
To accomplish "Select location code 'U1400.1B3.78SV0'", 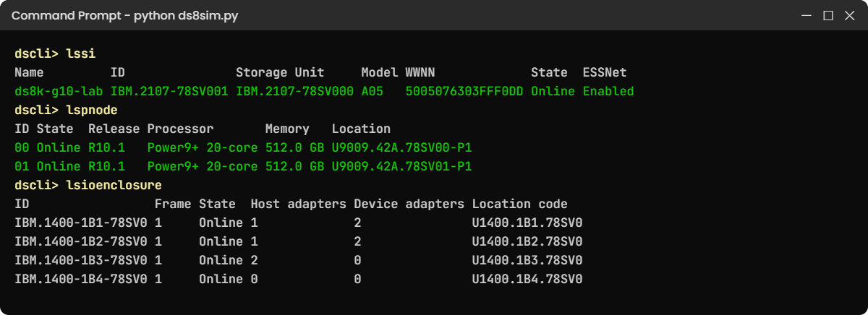I will coord(527,261).
